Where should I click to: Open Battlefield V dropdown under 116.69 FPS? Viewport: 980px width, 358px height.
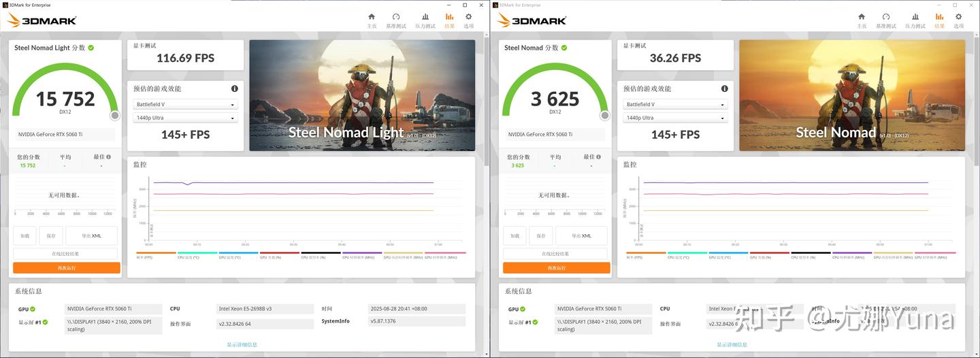pos(186,105)
